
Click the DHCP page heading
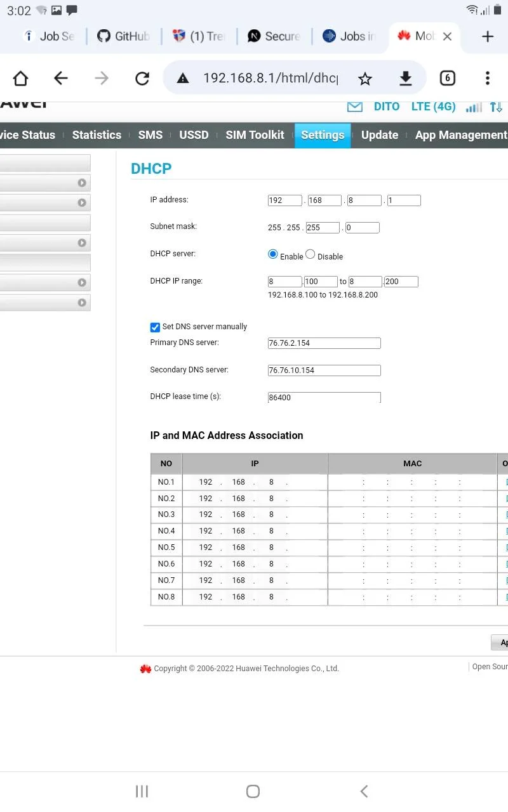tap(151, 169)
